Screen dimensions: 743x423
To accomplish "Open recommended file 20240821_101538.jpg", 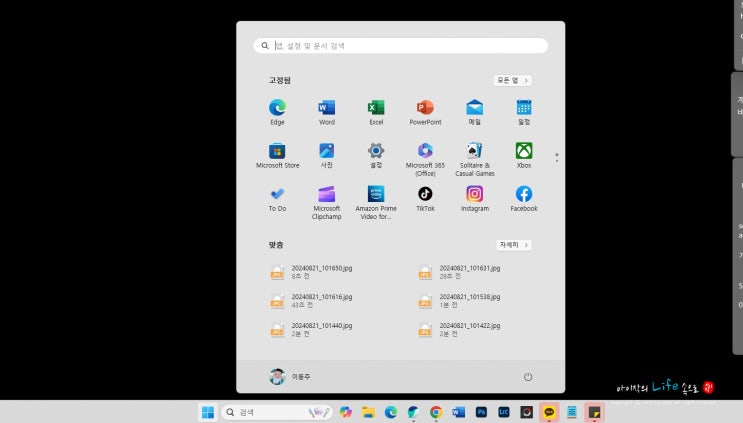I will click(x=460, y=301).
